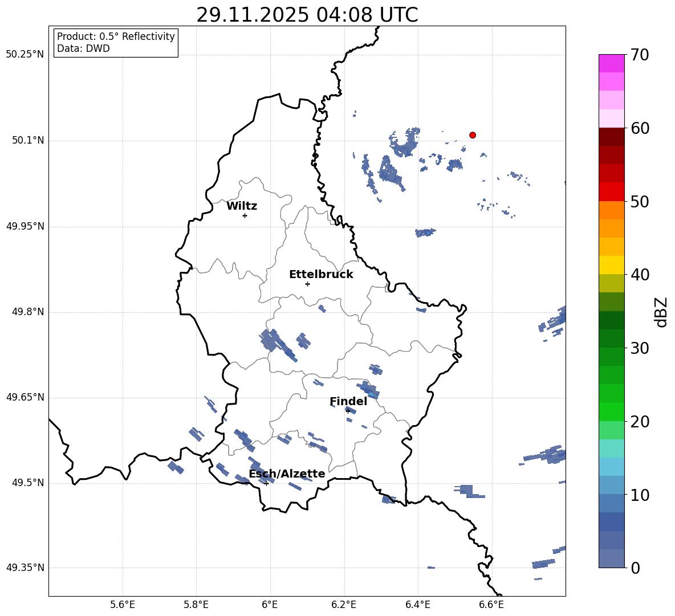Click the 5.6°E longitude label
This screenshot has height=616, width=675.
(123, 605)
